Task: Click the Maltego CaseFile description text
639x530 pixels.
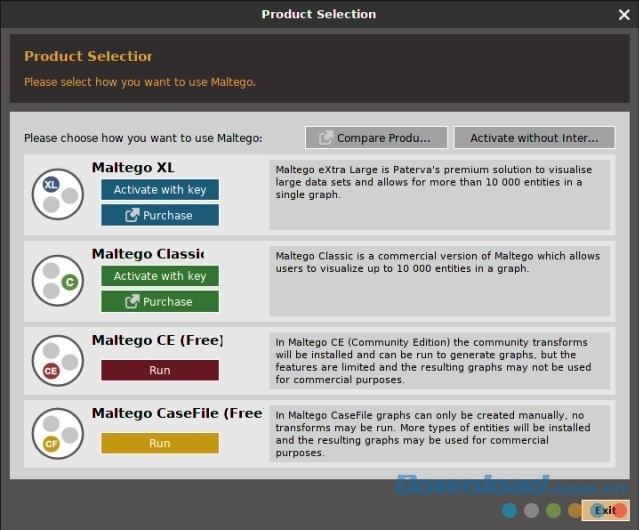Action: point(439,434)
